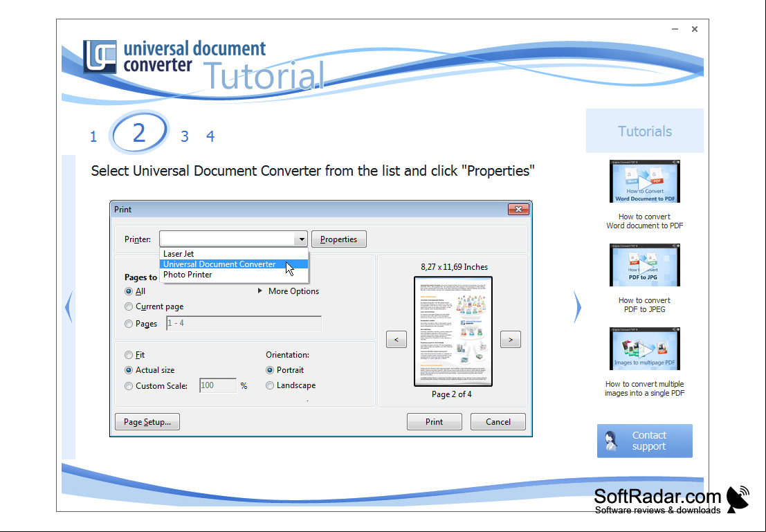Click the '8,27 x 11,69 Inches' size text
The width and height of the screenshot is (766, 532).
(455, 267)
